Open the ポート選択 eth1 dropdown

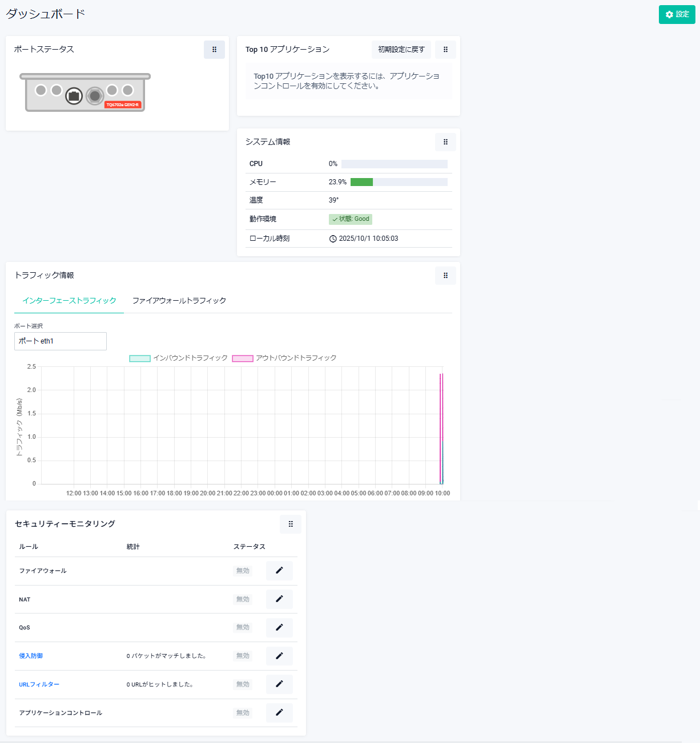coord(61,341)
